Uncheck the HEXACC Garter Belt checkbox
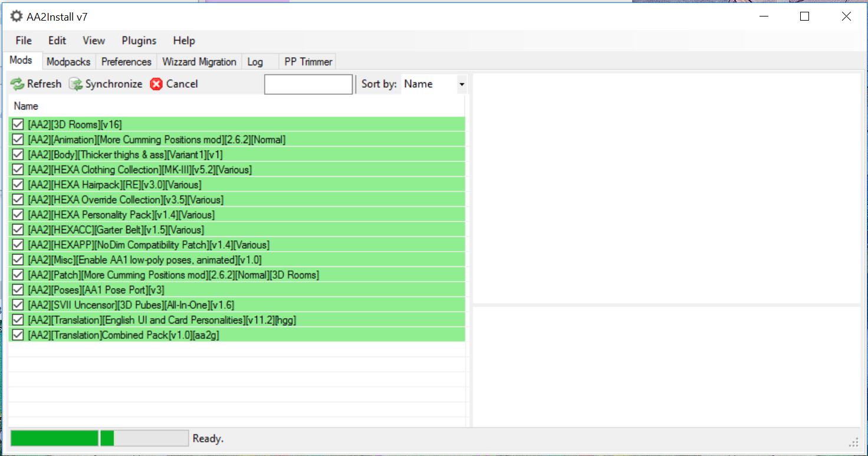The width and height of the screenshot is (868, 456). coord(18,230)
